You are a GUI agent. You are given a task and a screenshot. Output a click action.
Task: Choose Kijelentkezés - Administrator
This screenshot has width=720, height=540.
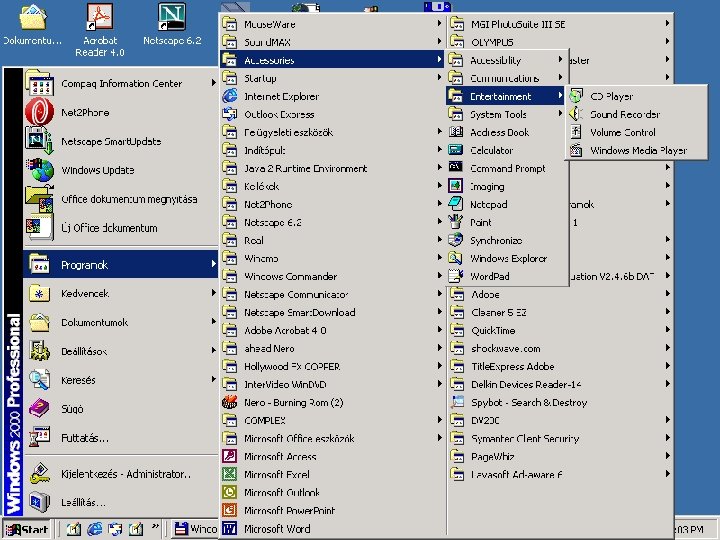(120, 473)
